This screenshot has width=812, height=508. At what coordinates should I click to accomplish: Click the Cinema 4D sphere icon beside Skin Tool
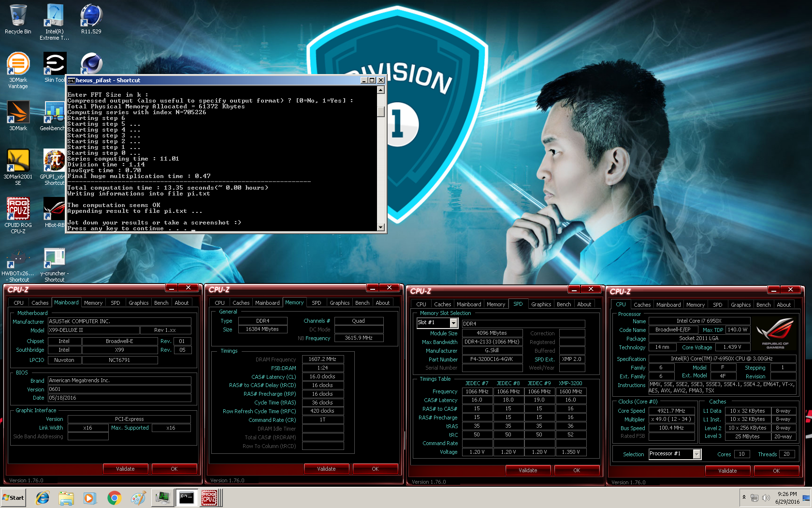[91, 64]
